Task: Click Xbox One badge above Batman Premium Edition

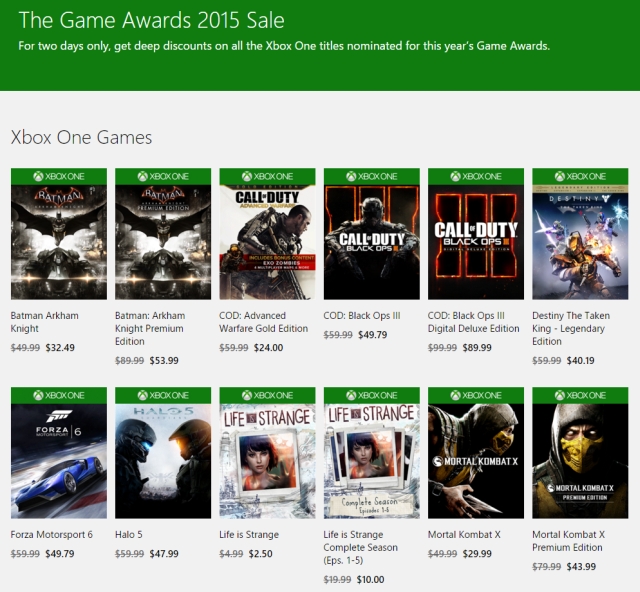Action: pyautogui.click(x=163, y=176)
